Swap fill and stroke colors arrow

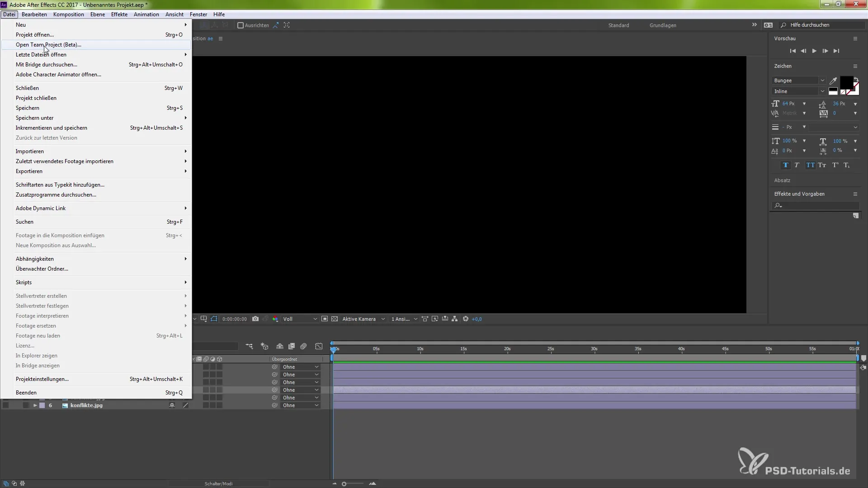[856, 80]
